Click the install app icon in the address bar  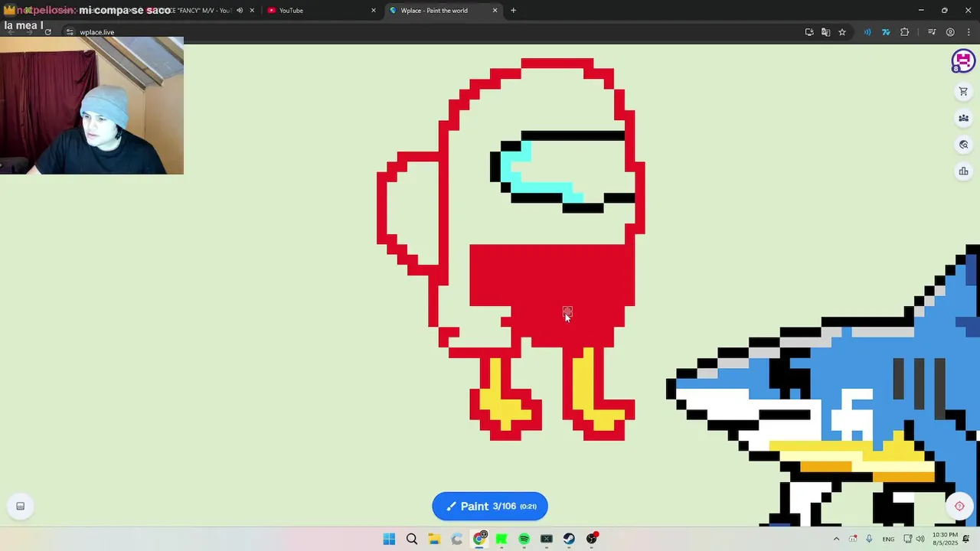809,32
